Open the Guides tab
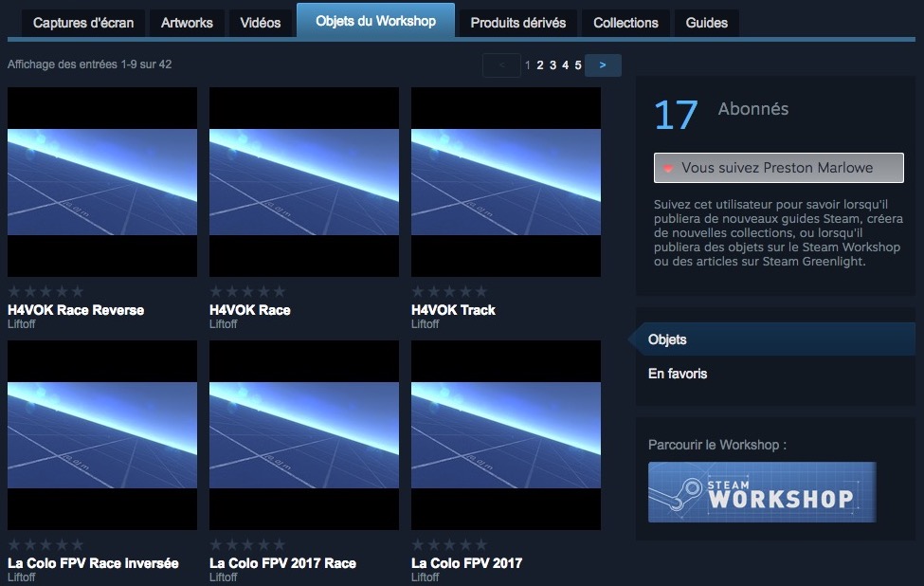This screenshot has width=924, height=586. pyautogui.click(x=707, y=23)
